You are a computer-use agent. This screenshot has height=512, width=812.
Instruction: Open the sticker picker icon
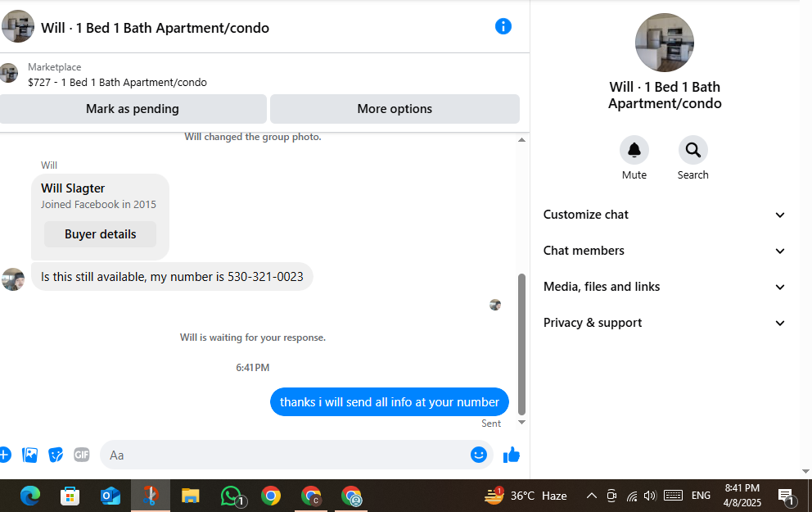(56, 455)
